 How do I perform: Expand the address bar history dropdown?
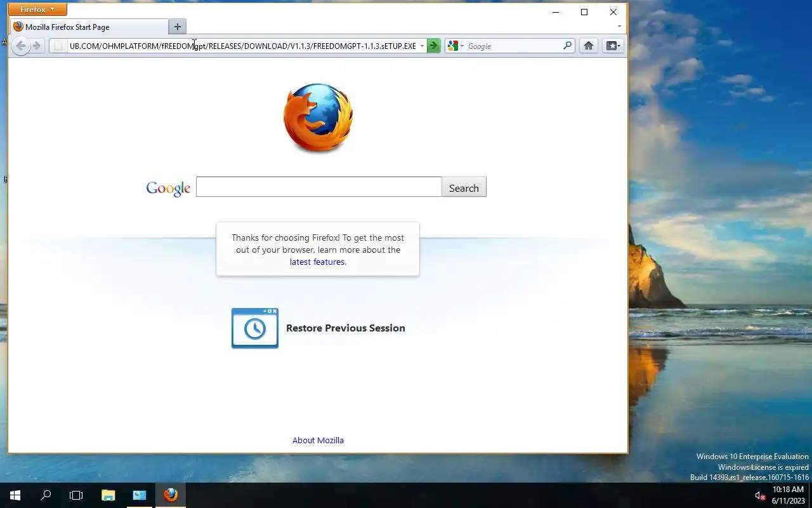422,46
